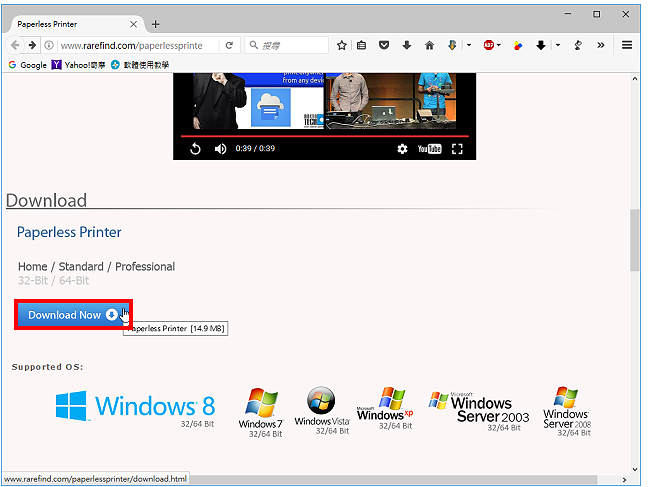
Task: Save page to Pocket icon
Action: (384, 45)
